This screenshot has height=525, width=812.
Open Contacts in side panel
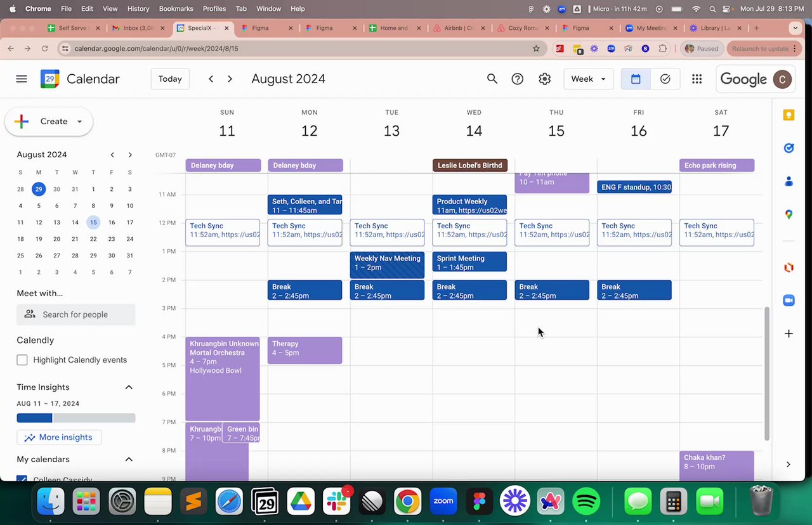coord(789,181)
